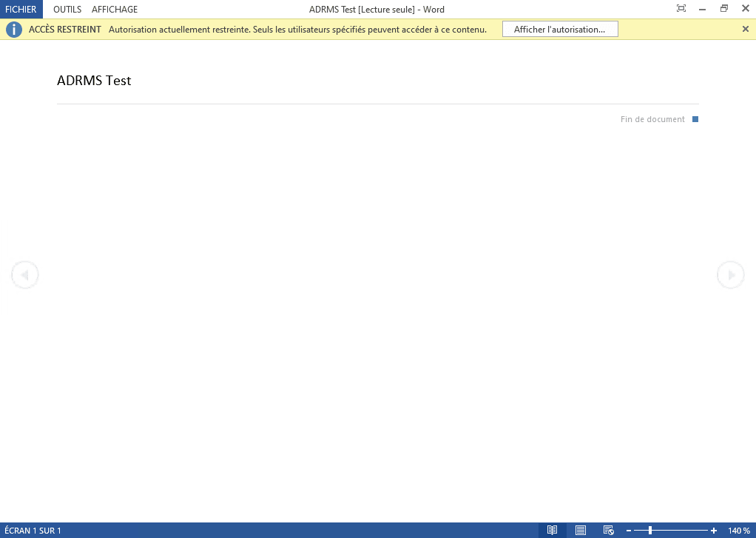This screenshot has width=756, height=538.
Task: Restore down the Word window
Action: (724, 9)
